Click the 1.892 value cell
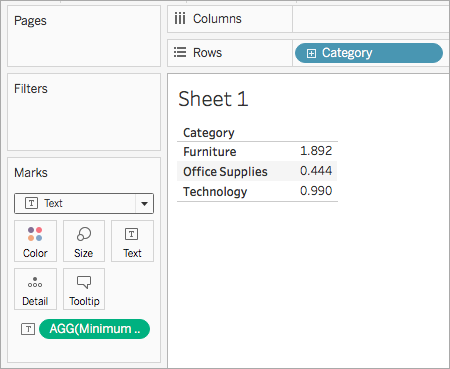The height and width of the screenshot is (369, 450). (x=316, y=151)
